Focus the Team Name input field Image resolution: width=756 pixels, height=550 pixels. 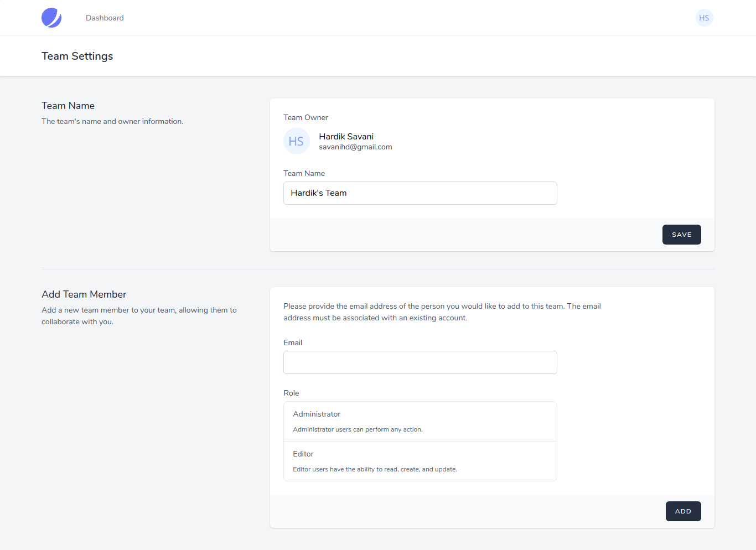click(x=420, y=193)
